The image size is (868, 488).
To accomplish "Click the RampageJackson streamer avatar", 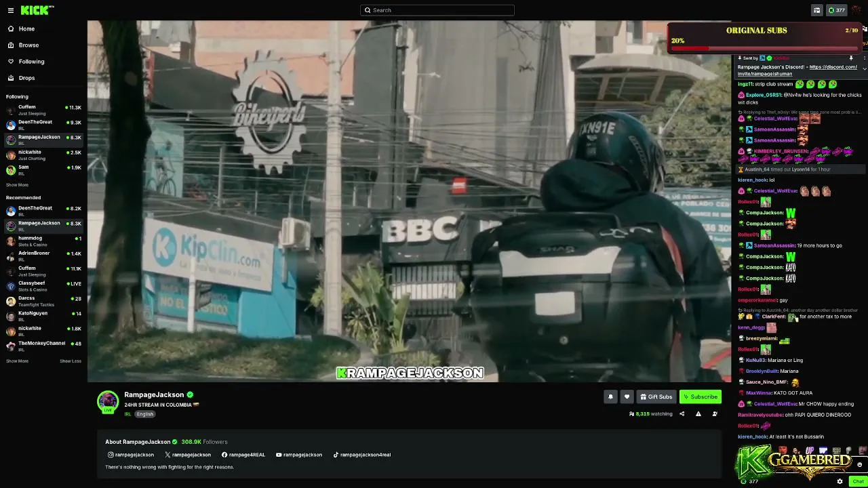I will click(108, 402).
